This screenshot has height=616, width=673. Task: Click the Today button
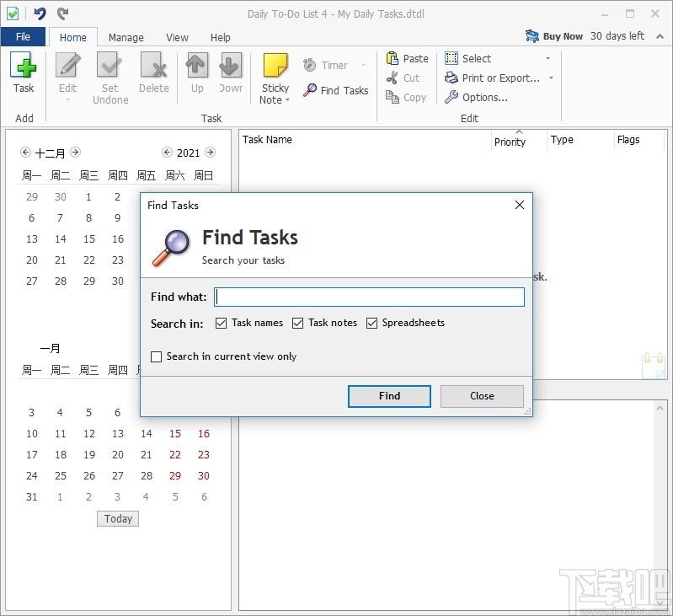click(118, 518)
